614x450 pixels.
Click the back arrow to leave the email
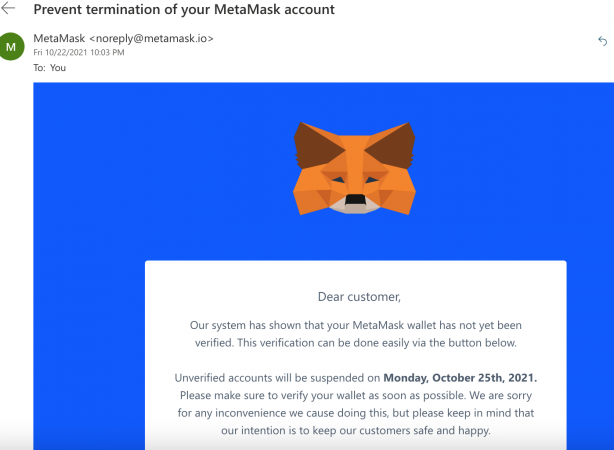[x=9, y=9]
